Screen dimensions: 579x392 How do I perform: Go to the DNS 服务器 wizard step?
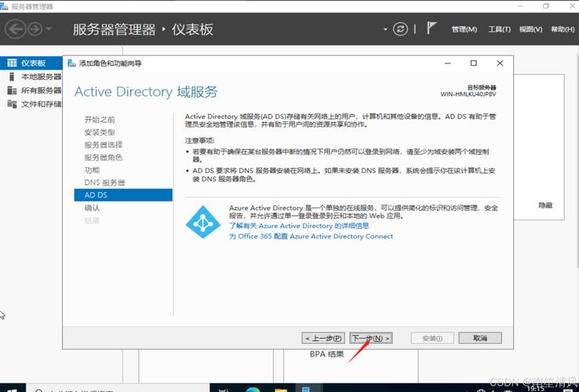(x=104, y=183)
